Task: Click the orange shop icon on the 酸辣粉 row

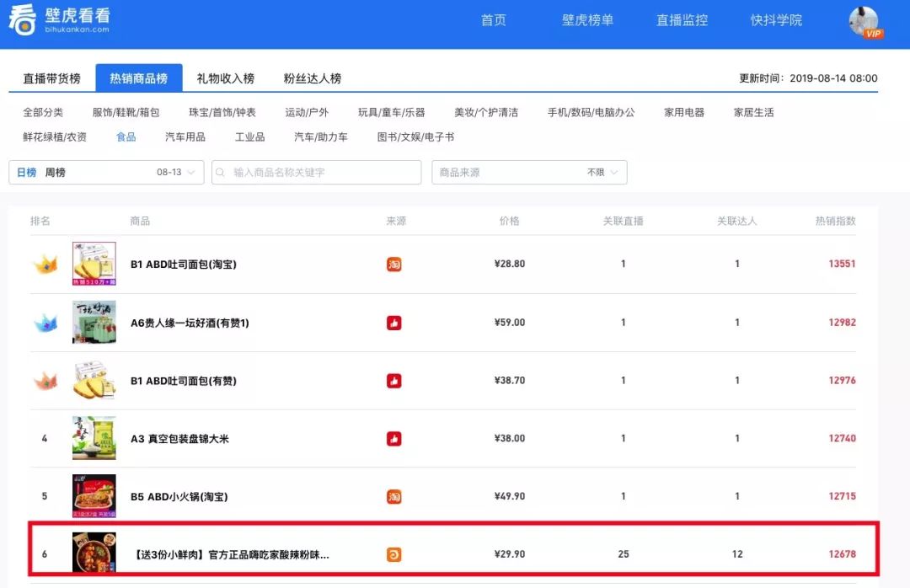Action: click(x=393, y=554)
